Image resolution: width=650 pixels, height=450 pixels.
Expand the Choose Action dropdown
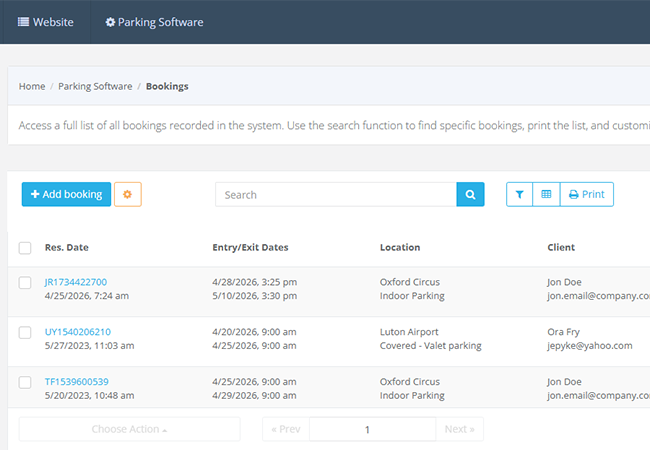[129, 429]
